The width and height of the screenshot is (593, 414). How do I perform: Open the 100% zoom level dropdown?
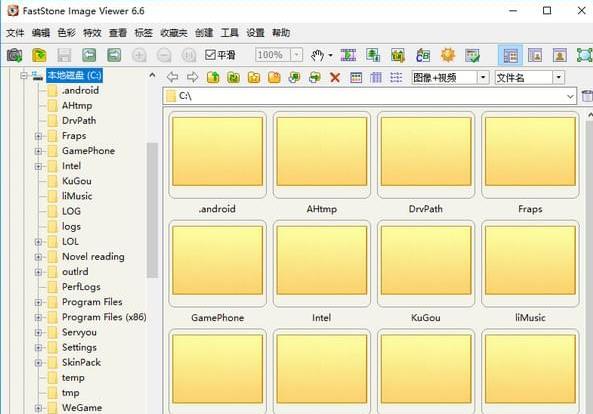297,55
